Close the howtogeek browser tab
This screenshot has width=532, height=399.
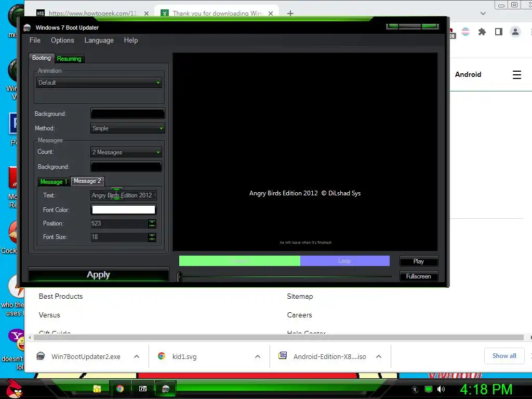146,14
